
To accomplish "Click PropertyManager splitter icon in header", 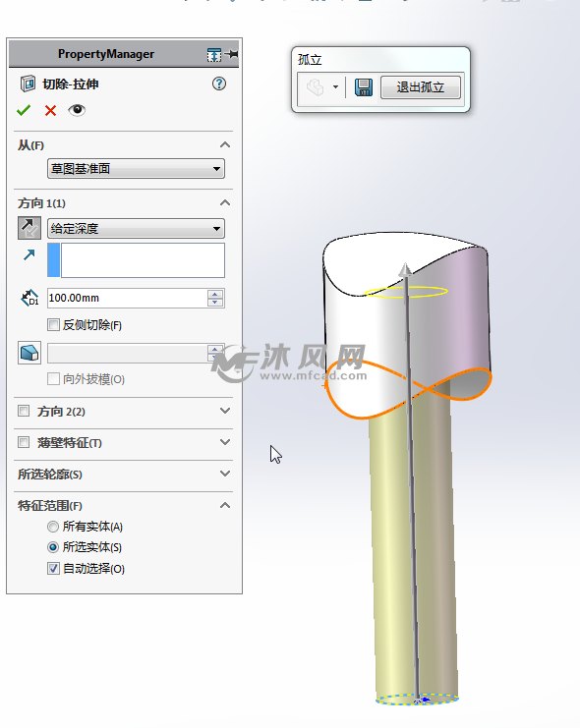I will tap(214, 55).
